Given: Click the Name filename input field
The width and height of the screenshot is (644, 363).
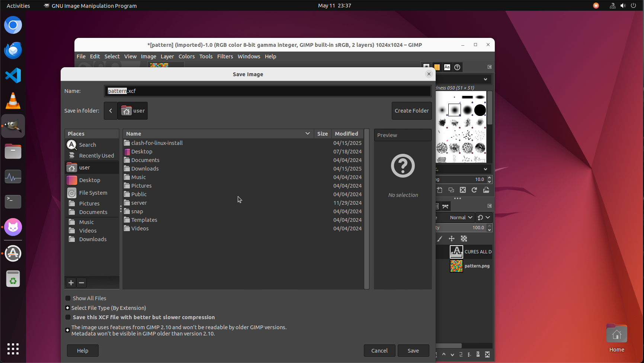Looking at the screenshot, I should pyautogui.click(x=267, y=91).
